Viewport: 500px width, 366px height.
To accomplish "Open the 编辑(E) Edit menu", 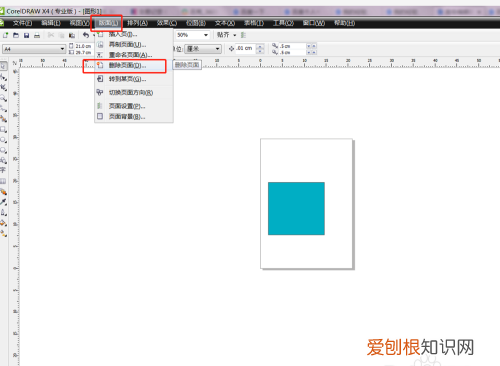I will 51,23.
